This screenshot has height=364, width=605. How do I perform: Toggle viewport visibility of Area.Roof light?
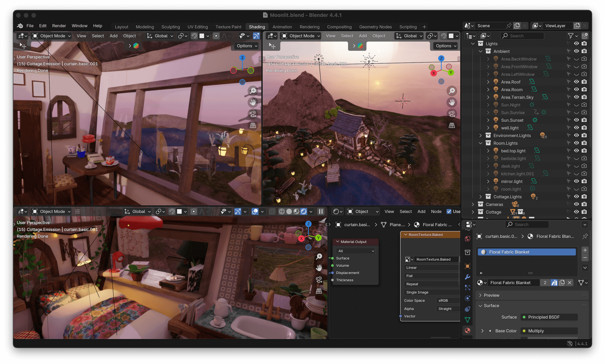(576, 82)
